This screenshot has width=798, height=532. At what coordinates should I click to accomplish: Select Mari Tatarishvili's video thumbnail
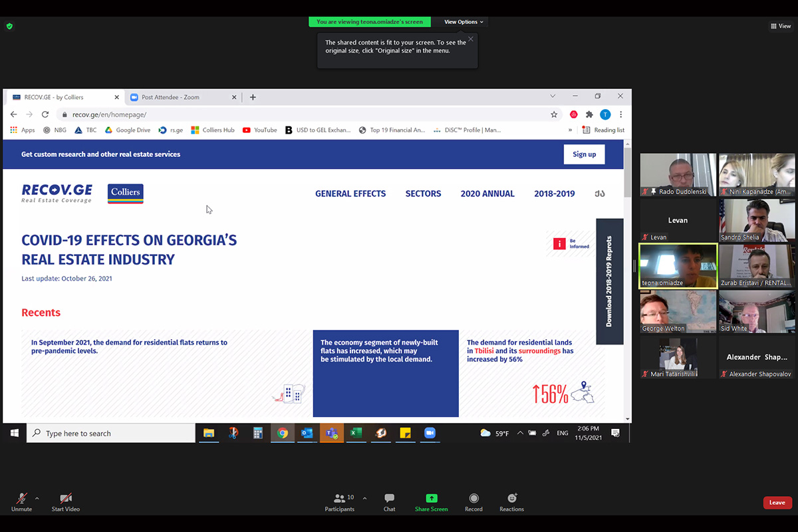678,357
